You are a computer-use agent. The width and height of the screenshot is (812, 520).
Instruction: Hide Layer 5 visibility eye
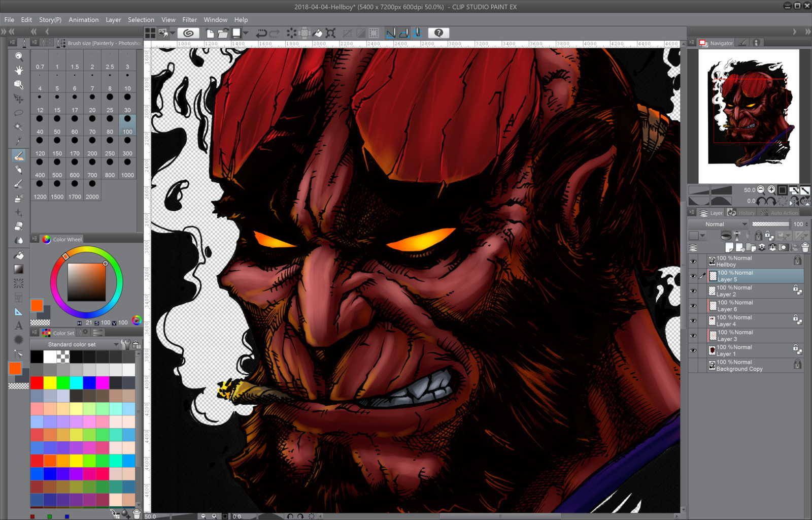[x=693, y=276]
